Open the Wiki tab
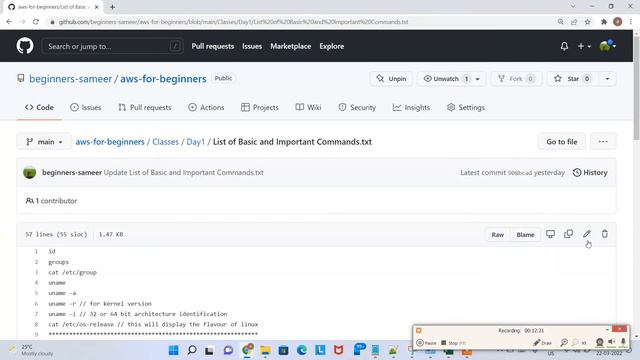Viewport: 640px width, 360px height. (x=308, y=107)
